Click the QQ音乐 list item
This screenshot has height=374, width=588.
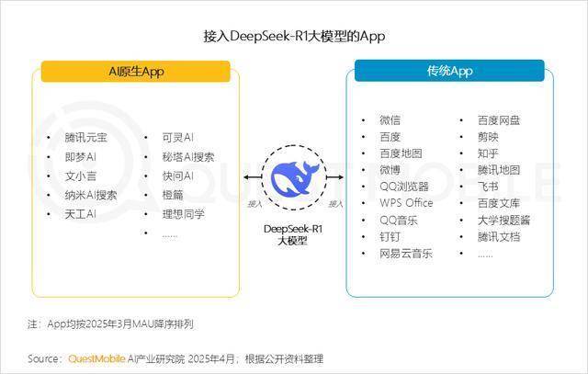point(399,221)
